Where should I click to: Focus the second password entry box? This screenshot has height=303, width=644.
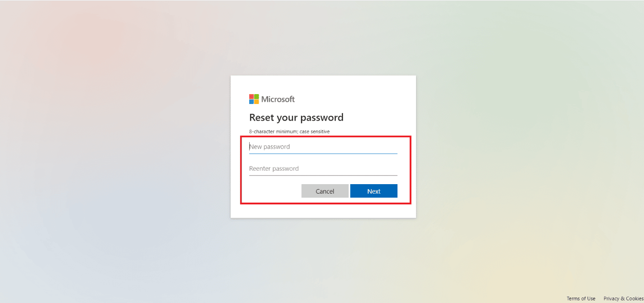pyautogui.click(x=323, y=168)
